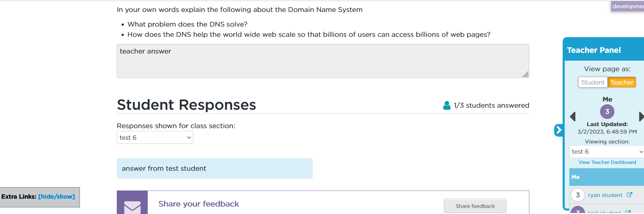
Task: Click ryan student's level 3 progress bubble
Action: (578, 195)
